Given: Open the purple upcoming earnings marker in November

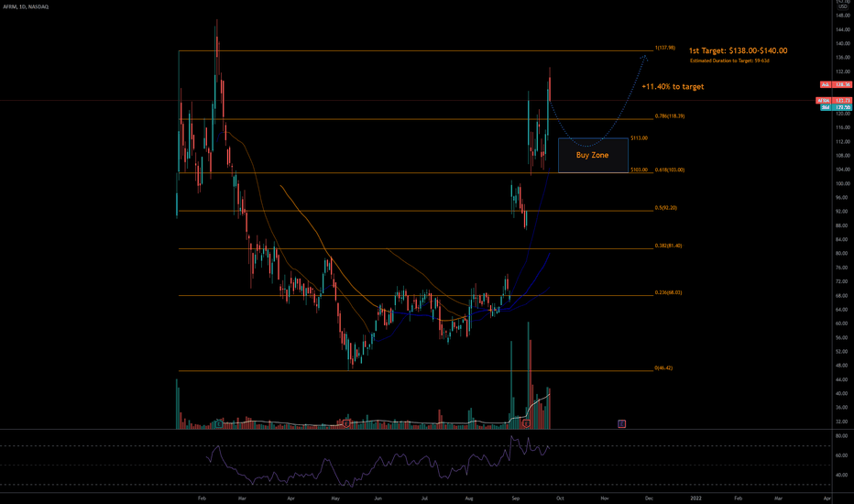Looking at the screenshot, I should (x=621, y=423).
